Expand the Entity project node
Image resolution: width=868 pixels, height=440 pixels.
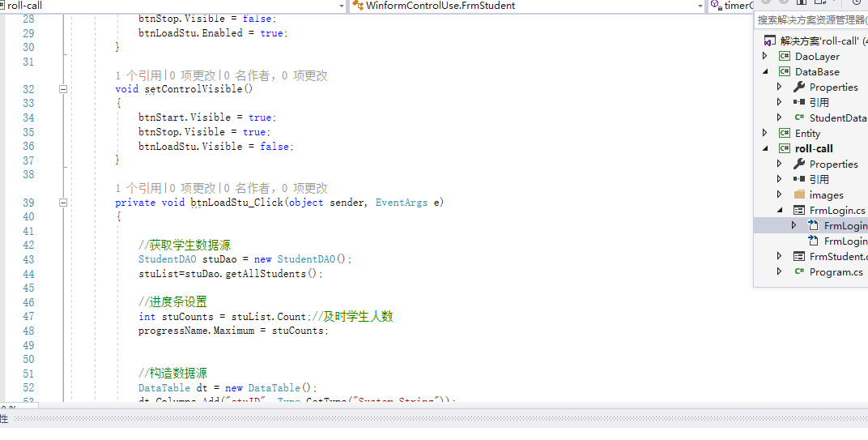(x=765, y=133)
